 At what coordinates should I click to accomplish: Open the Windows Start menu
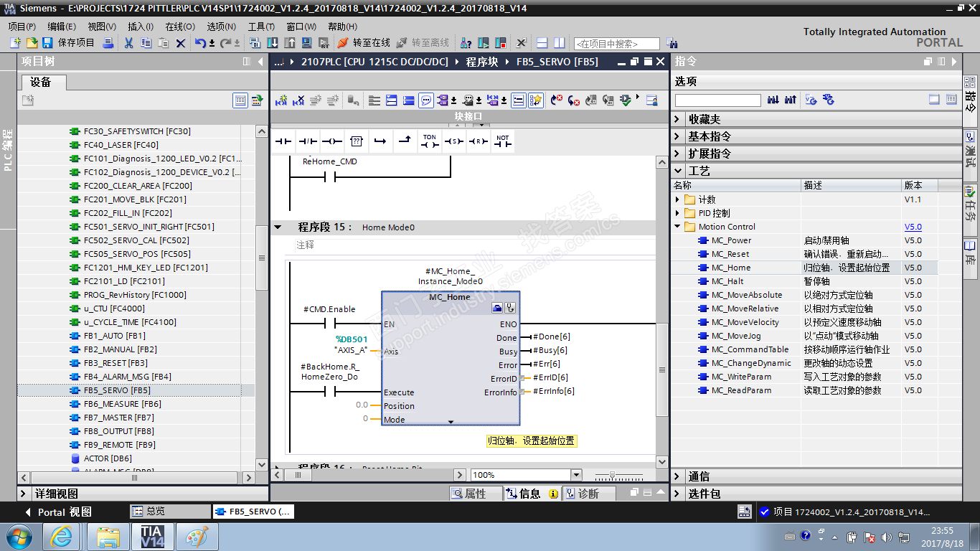point(18,536)
